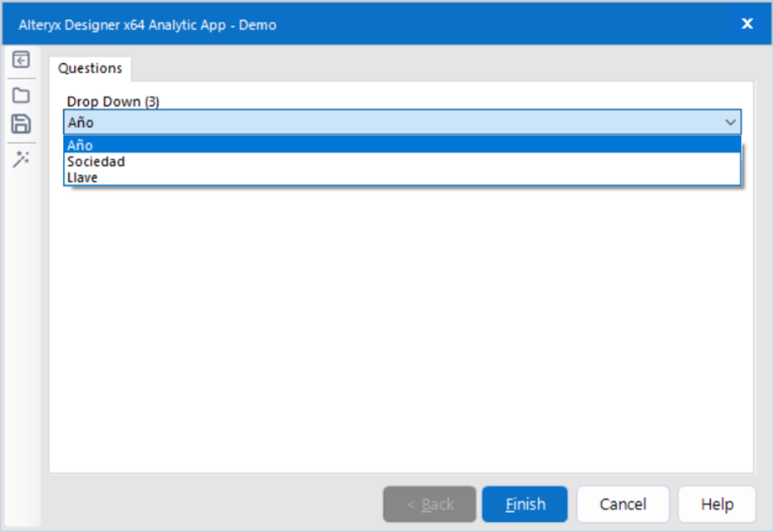Close the Analytic App window
Screen dimensions: 774x532
(x=746, y=24)
